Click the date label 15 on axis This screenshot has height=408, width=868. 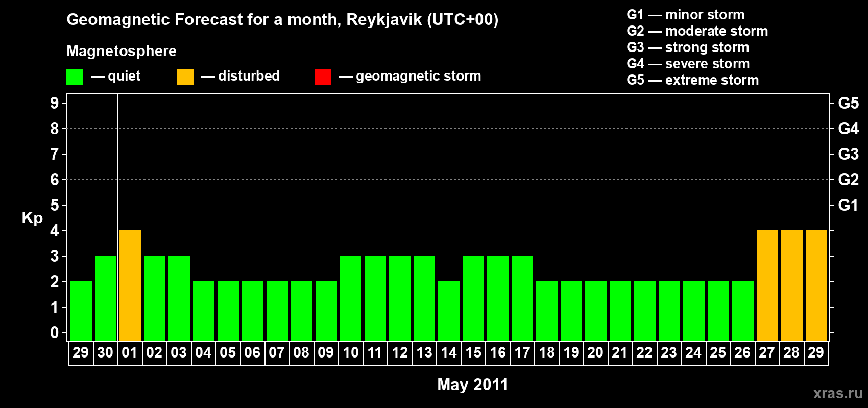[473, 353]
